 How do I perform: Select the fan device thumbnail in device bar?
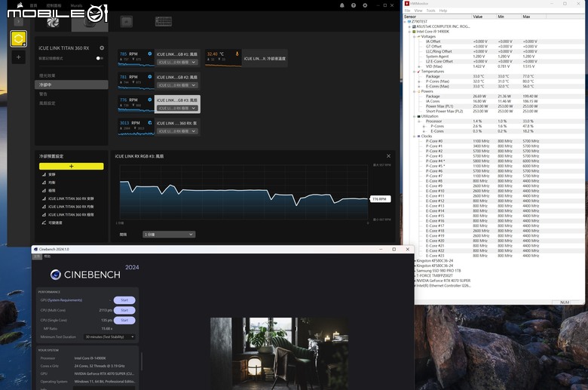point(53,22)
